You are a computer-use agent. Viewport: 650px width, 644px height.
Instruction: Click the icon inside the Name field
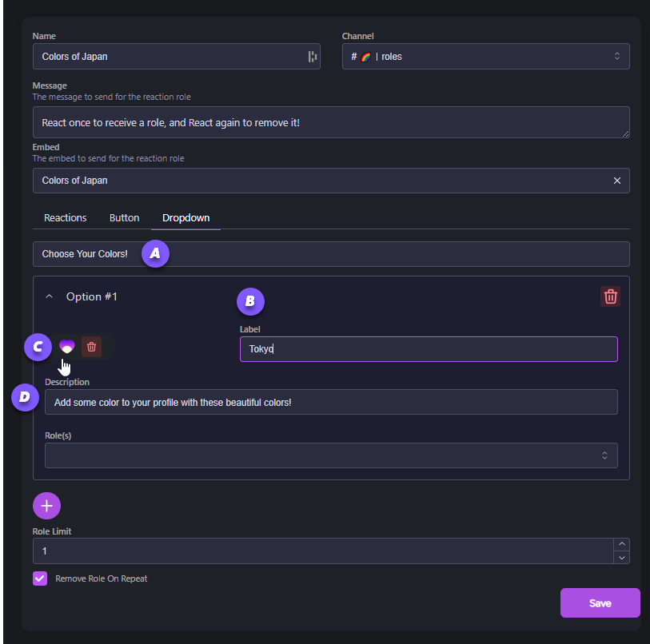(312, 57)
